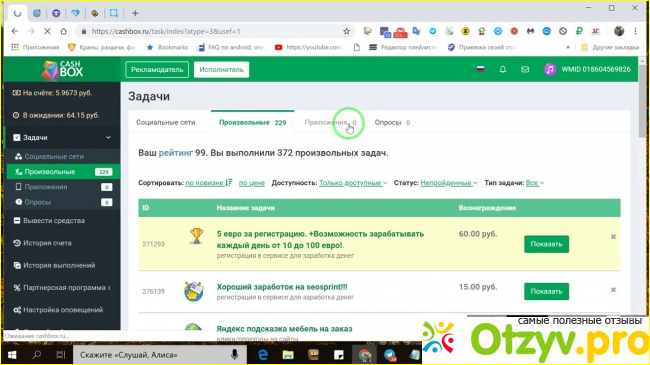Image resolution: width=650 pixels, height=365 pixels.
Task: Sort tasks по цене
Action: click(252, 183)
